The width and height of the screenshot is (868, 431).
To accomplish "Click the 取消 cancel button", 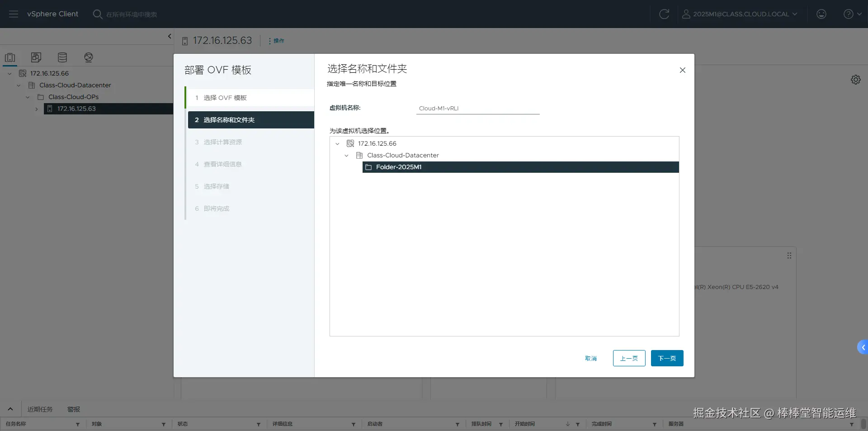I will [591, 358].
